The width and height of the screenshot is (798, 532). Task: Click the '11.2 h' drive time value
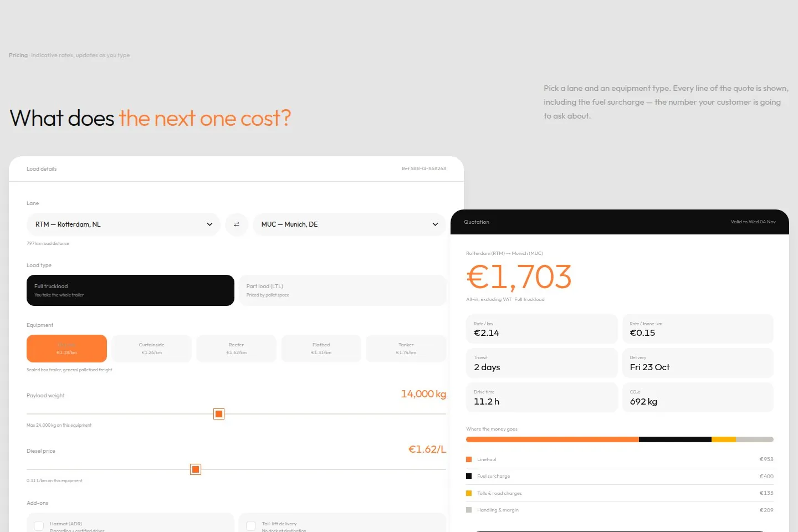tap(487, 402)
